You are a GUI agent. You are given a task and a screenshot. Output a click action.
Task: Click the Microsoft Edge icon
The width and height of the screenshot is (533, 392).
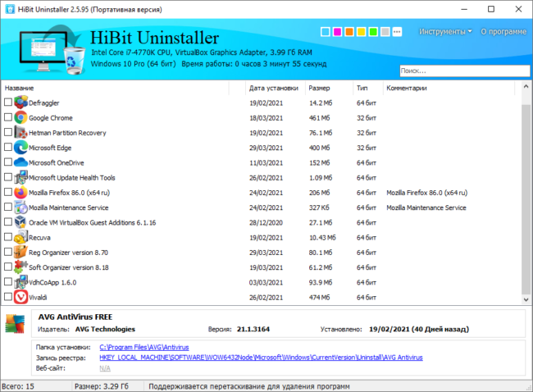pyautogui.click(x=20, y=148)
